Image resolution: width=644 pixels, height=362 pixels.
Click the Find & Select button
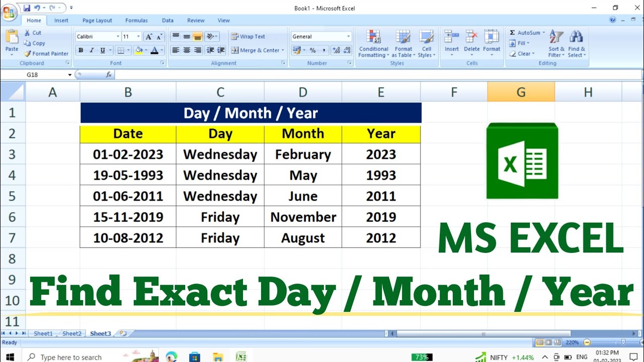tap(577, 44)
